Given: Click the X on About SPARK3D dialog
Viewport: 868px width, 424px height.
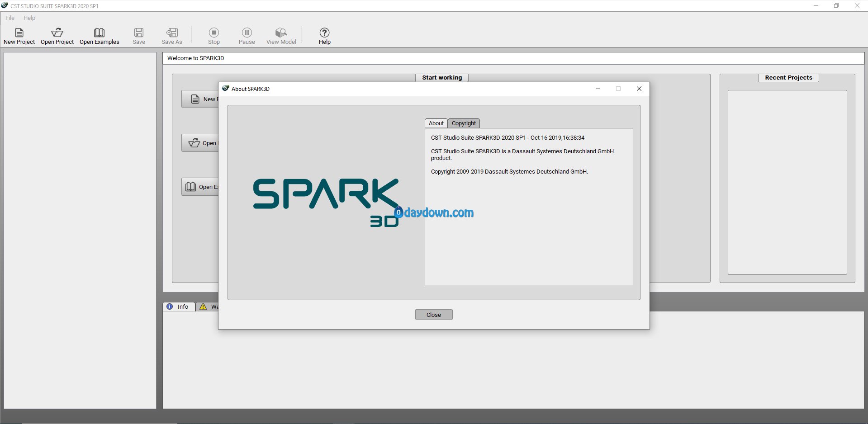Looking at the screenshot, I should click(x=639, y=89).
